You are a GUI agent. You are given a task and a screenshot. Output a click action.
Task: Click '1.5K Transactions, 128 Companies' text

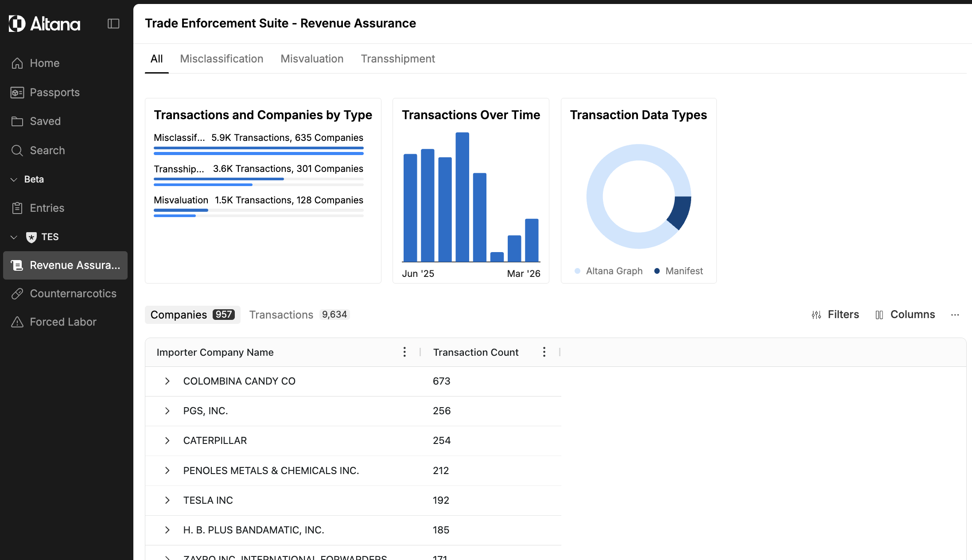click(x=289, y=200)
